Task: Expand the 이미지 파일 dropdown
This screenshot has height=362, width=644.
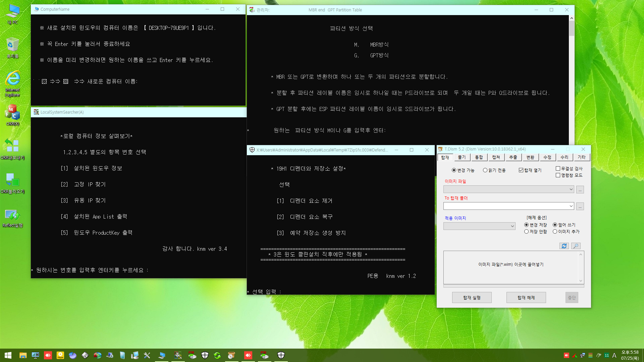Action: (571, 189)
